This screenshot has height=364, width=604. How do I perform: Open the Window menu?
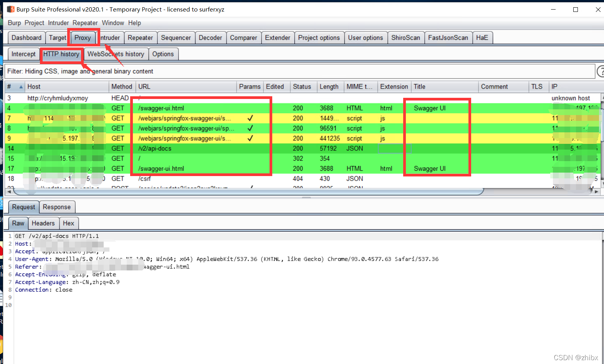[x=113, y=23]
